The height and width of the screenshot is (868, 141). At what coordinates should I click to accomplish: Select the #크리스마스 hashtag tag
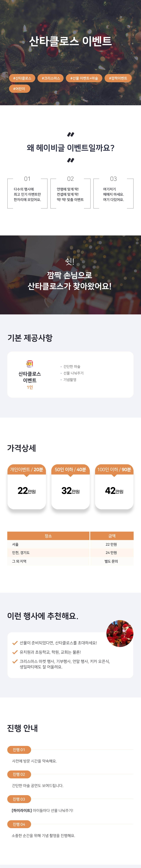coord(51,78)
